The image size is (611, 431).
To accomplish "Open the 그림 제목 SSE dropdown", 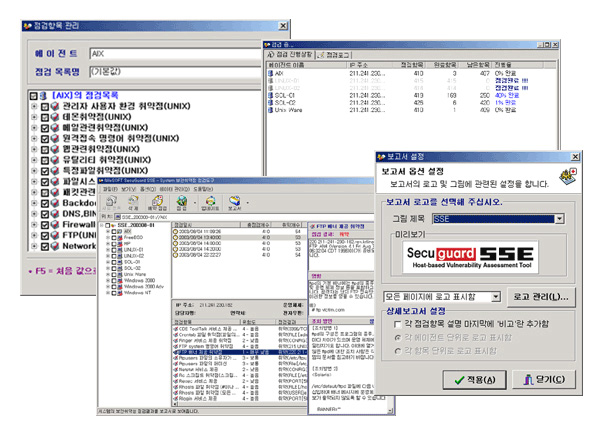I will coord(558,218).
